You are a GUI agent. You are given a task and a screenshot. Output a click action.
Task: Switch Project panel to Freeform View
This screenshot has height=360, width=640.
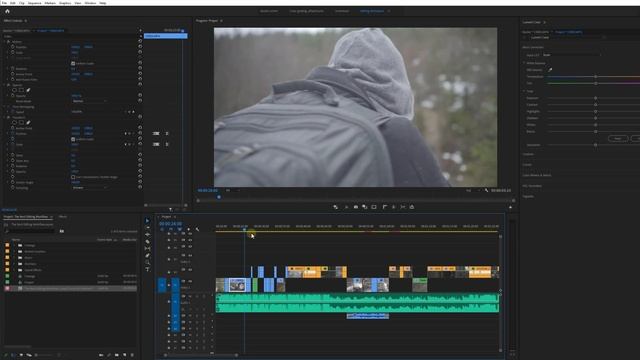point(29,355)
